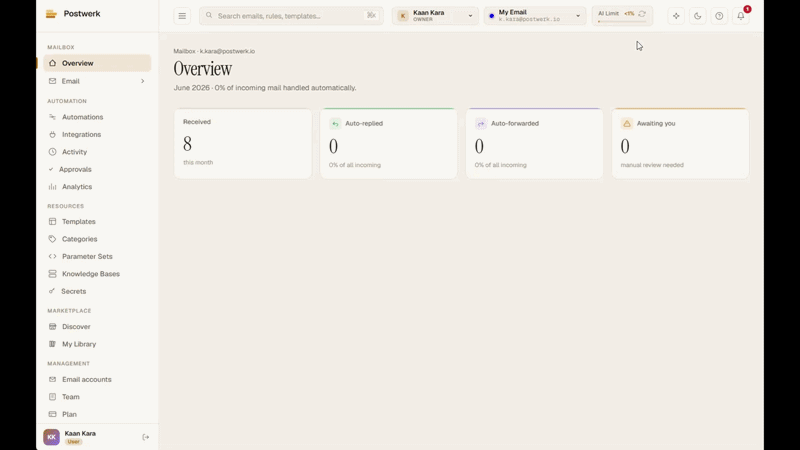Click the Activity label in sidebar
This screenshot has height=450, width=800.
click(74, 152)
